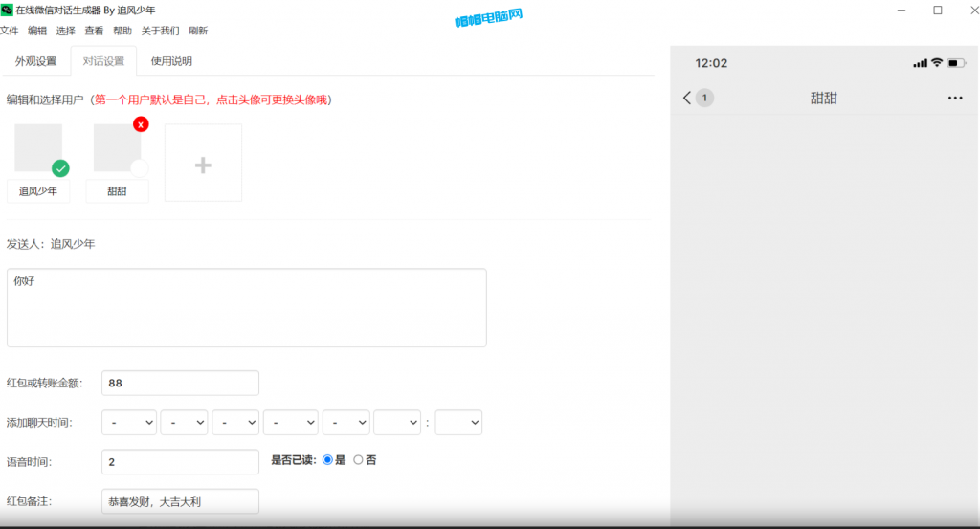Click the 语音时间 field showing 2

pos(180,461)
